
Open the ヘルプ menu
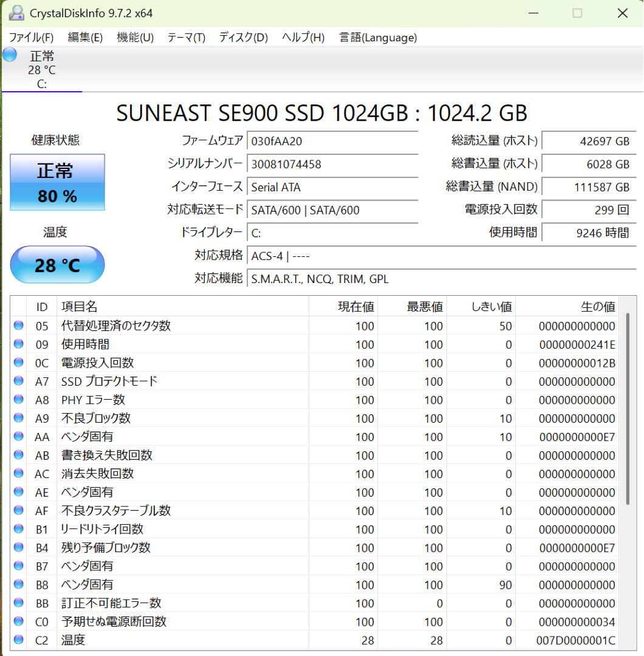[x=298, y=37]
